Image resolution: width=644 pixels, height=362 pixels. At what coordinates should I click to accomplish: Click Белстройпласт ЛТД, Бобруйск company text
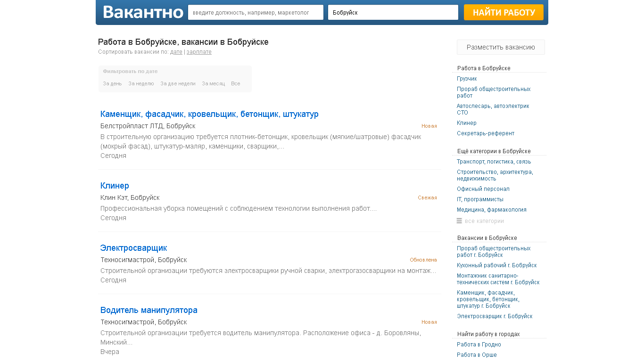click(x=148, y=126)
